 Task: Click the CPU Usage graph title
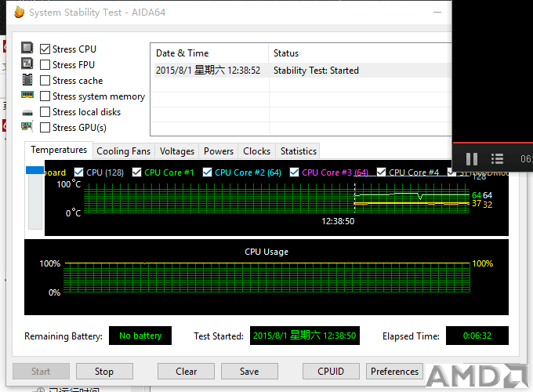pyautogui.click(x=266, y=252)
